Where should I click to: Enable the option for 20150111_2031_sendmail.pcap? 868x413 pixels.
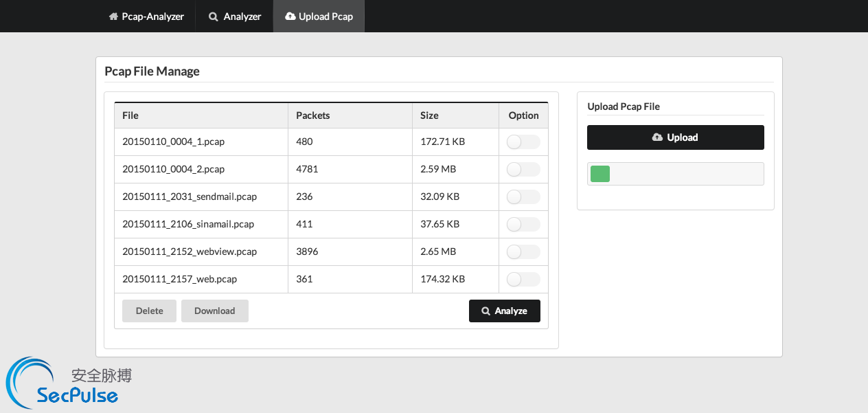(x=523, y=197)
